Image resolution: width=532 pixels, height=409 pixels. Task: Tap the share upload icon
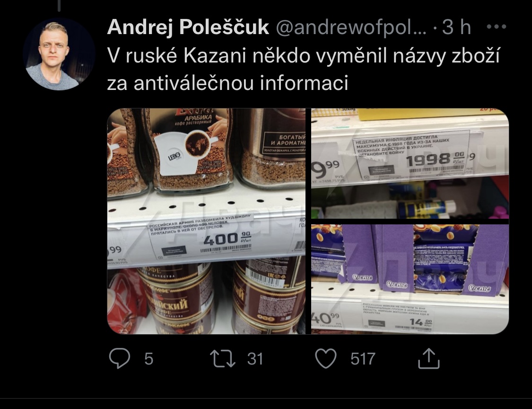point(429,358)
